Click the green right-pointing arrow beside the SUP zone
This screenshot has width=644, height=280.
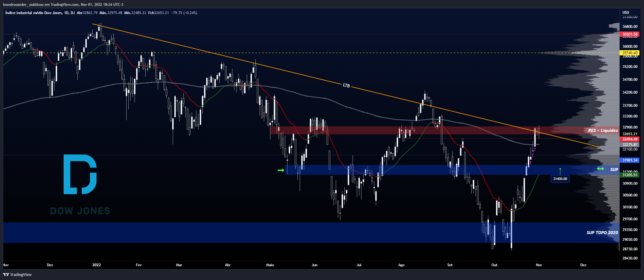(281, 170)
